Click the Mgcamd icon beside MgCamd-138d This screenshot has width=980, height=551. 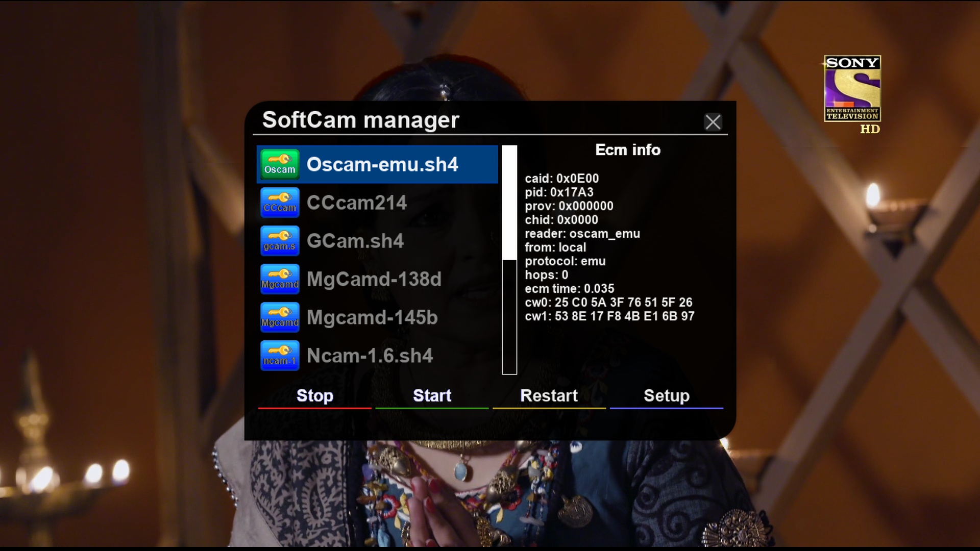[x=280, y=279]
